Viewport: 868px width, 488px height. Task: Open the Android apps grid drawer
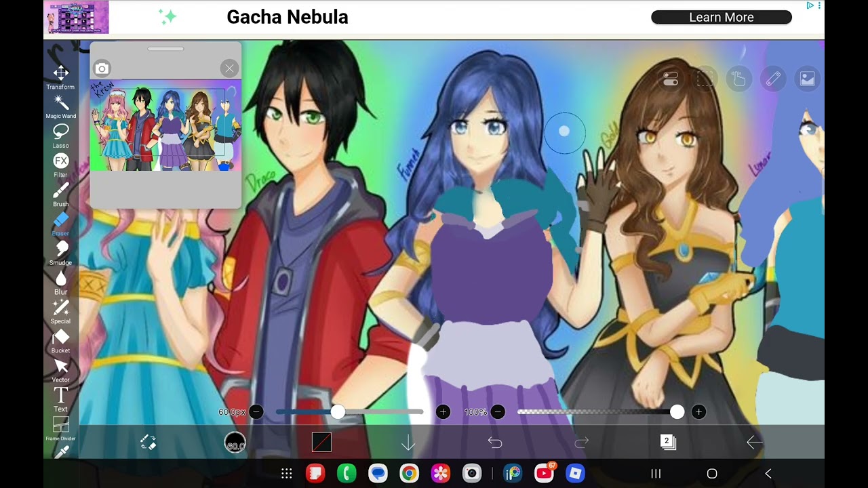click(x=287, y=473)
